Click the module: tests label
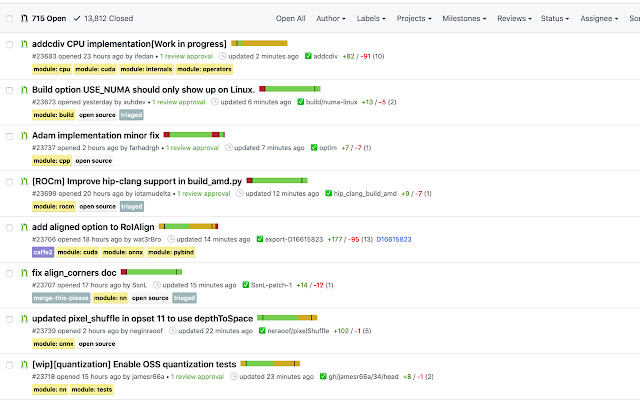This screenshot has width=640, height=400. tap(91, 389)
